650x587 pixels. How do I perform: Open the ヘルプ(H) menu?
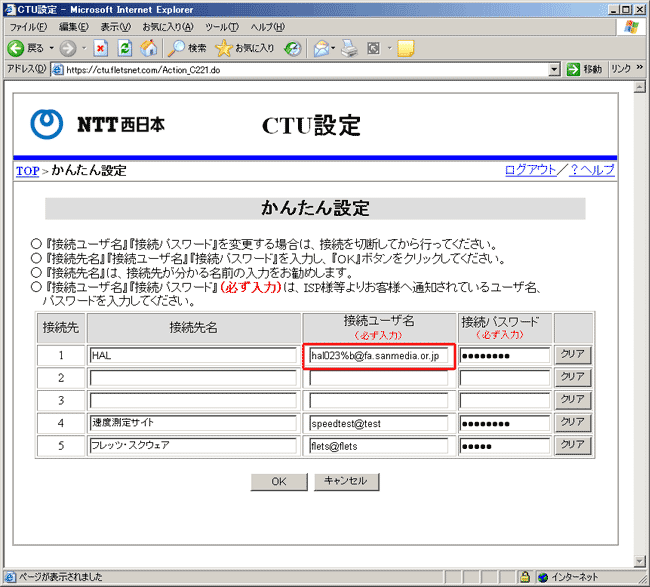tap(268, 27)
